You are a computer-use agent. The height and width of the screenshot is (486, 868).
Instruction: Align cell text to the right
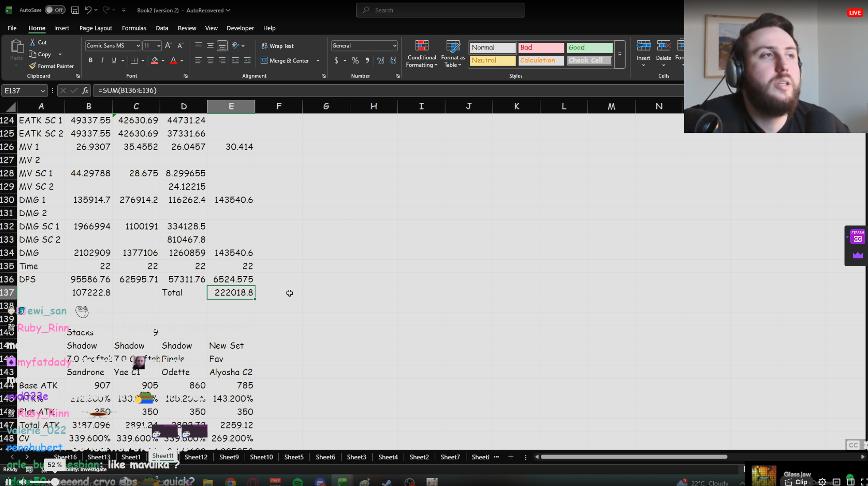[222, 60]
